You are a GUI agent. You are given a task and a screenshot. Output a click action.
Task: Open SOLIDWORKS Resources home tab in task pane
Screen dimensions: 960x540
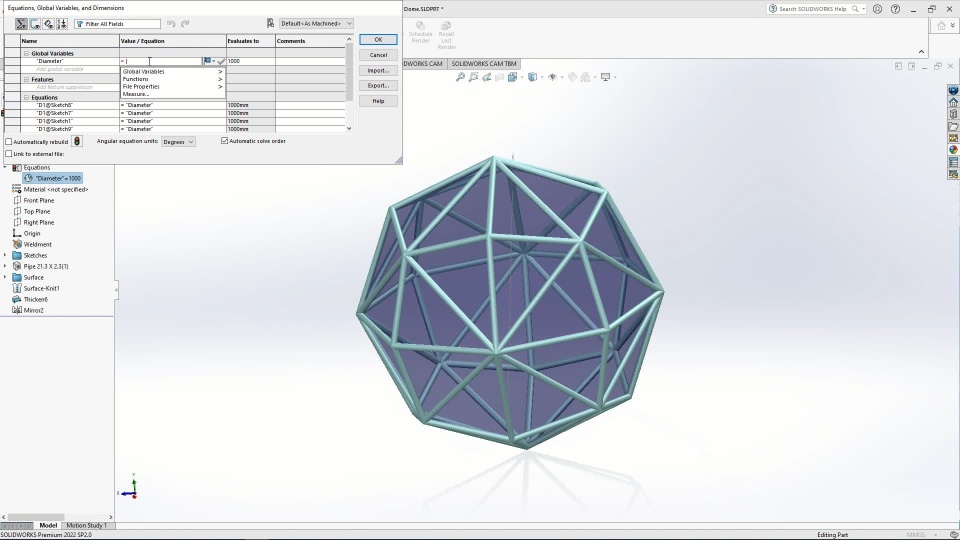click(x=953, y=102)
